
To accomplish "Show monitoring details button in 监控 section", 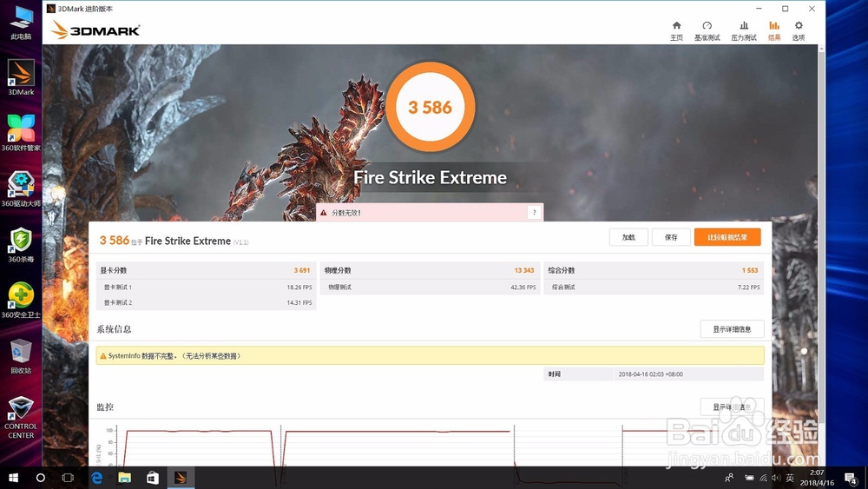I will [732, 407].
